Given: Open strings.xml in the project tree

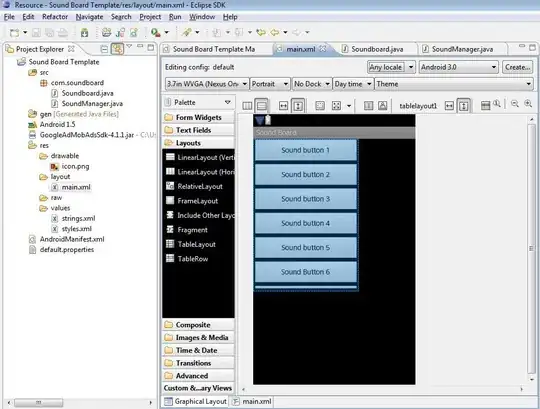Looking at the screenshot, I should (x=78, y=218).
